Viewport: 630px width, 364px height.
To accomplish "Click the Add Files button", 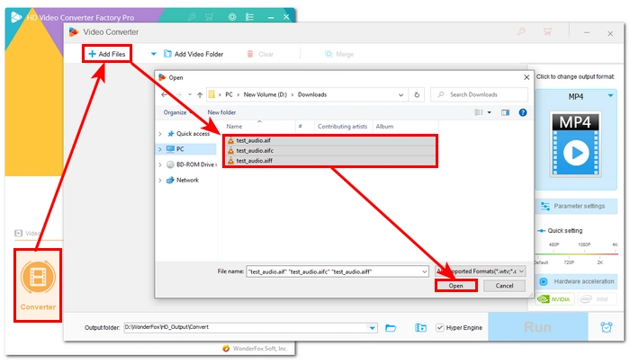I will point(107,54).
